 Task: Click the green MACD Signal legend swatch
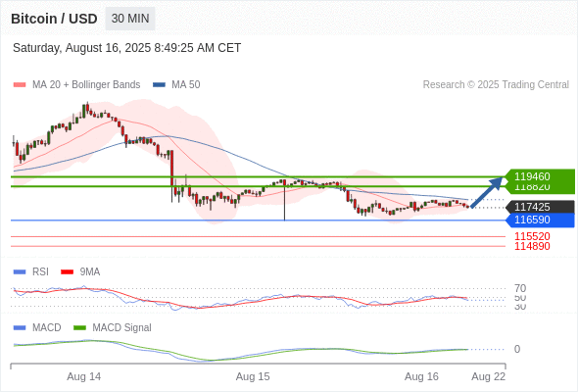(x=79, y=328)
